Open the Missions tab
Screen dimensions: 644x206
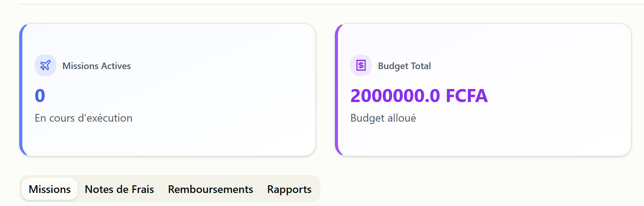tap(50, 189)
